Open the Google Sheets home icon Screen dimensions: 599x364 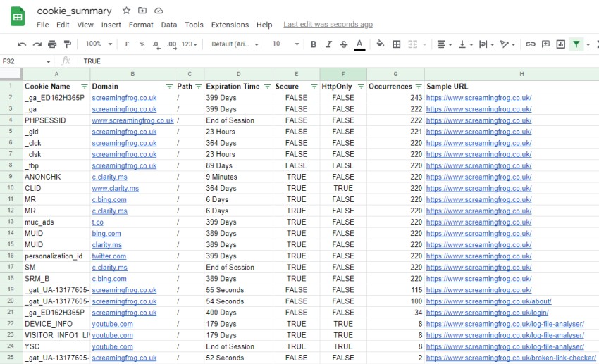tap(18, 17)
